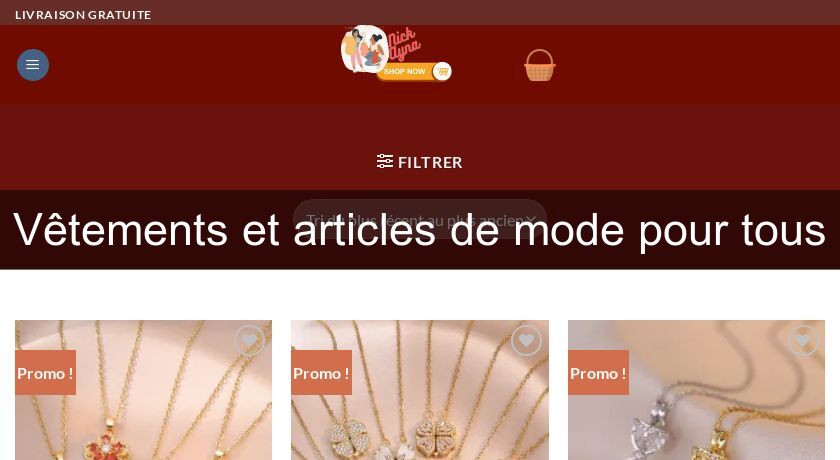Screen dimensions: 840x460
Task: Add first necklace to wishlist with the heart icon
Action: [x=250, y=340]
